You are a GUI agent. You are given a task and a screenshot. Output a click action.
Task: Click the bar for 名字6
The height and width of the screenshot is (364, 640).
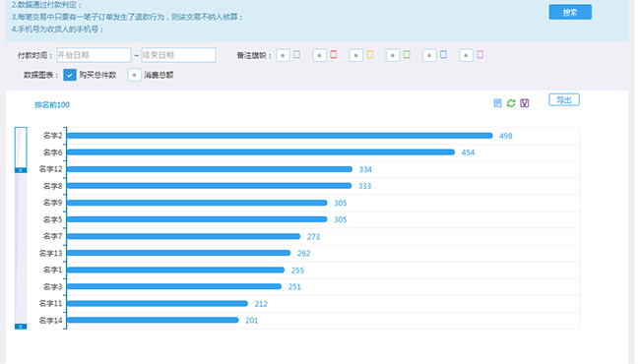tap(261, 152)
